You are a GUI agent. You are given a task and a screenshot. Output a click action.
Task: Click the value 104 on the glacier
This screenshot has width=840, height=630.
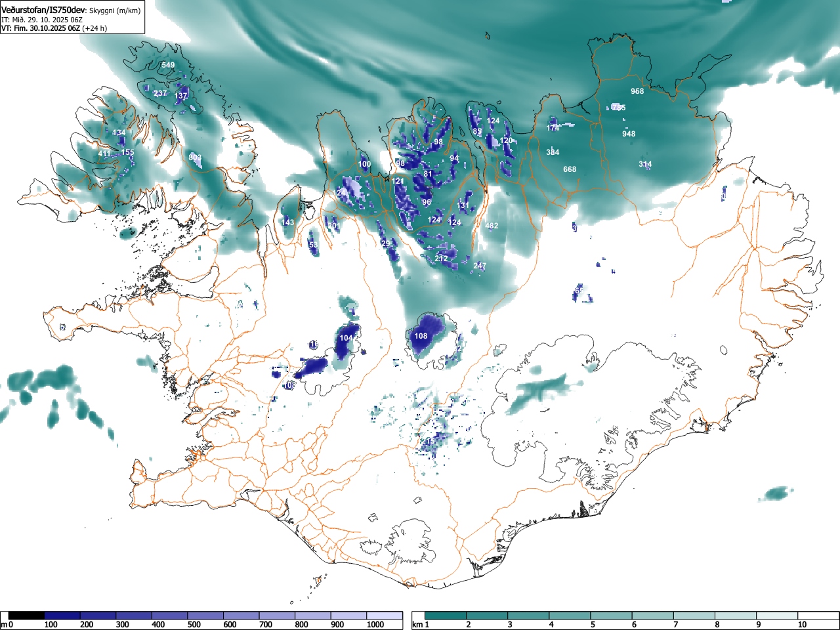click(346, 338)
